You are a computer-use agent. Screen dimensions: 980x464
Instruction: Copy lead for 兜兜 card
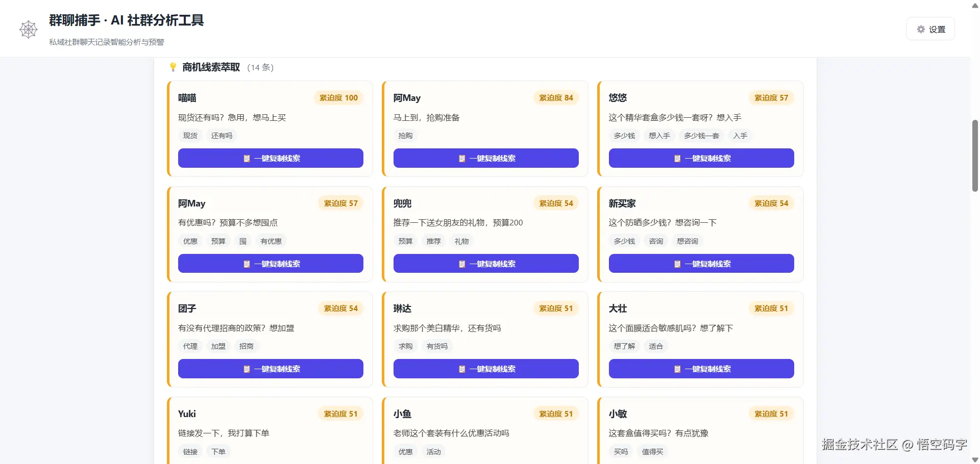click(x=486, y=264)
